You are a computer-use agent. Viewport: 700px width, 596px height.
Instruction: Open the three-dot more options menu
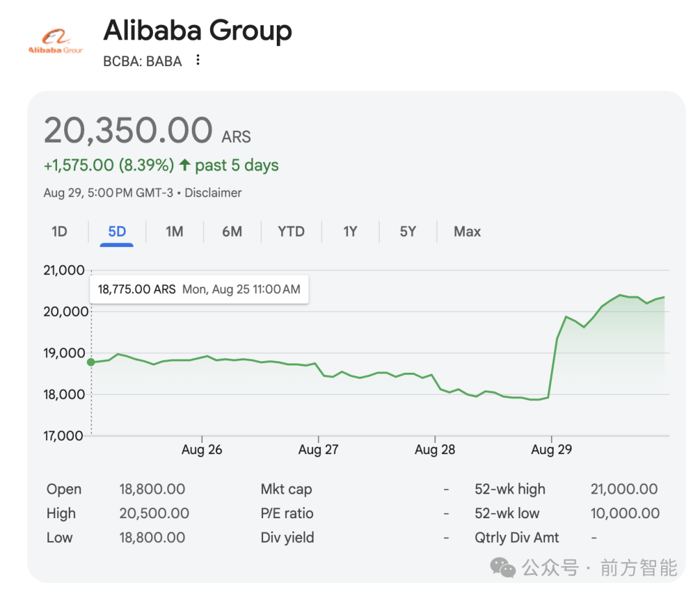[x=198, y=60]
